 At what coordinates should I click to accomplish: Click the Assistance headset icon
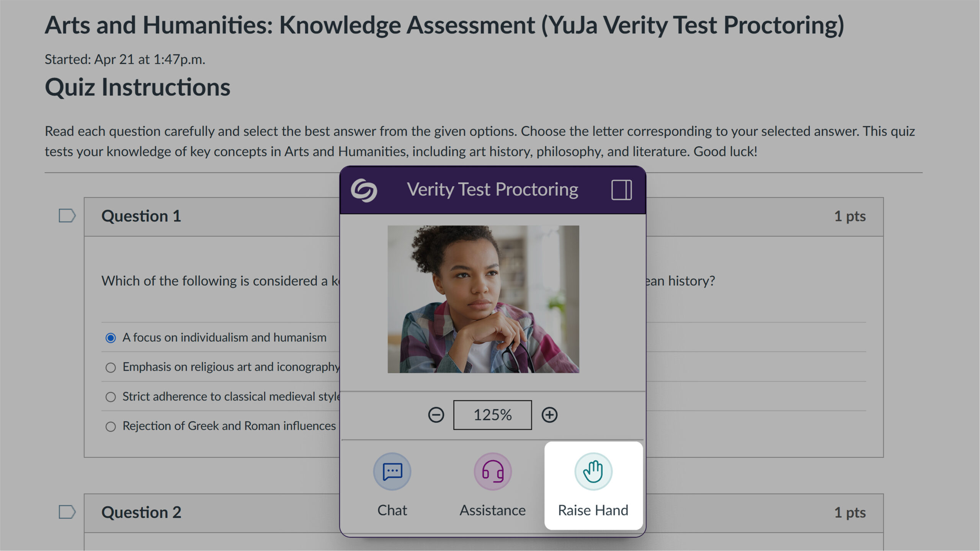click(493, 471)
